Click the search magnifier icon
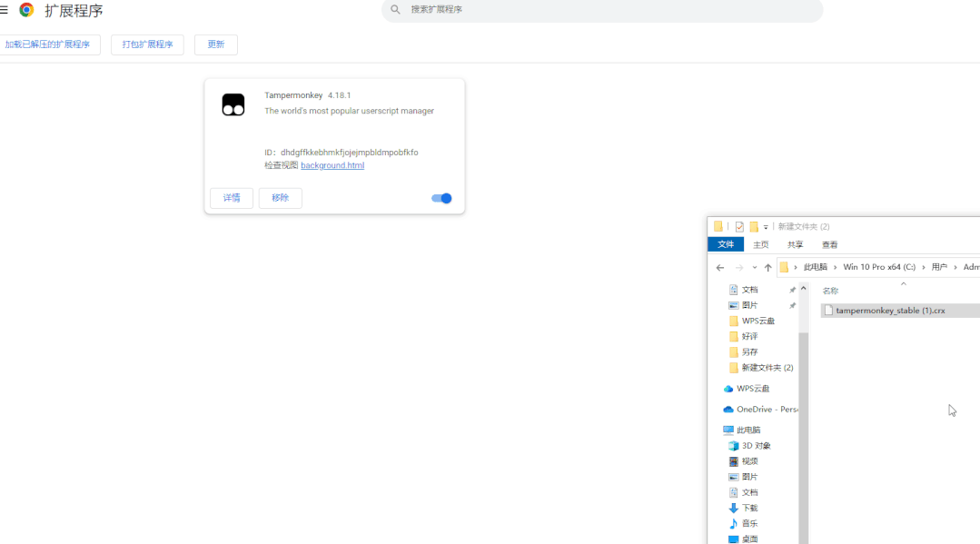This screenshot has width=980, height=544. [395, 10]
